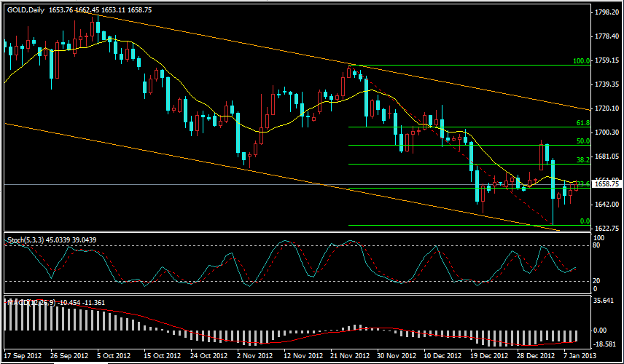Click the Fibonacci 61.8 level label

(583, 123)
